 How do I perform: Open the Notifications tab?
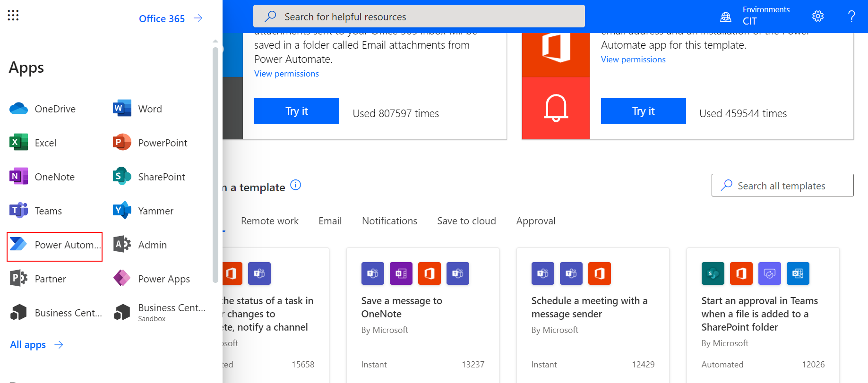pyautogui.click(x=389, y=221)
